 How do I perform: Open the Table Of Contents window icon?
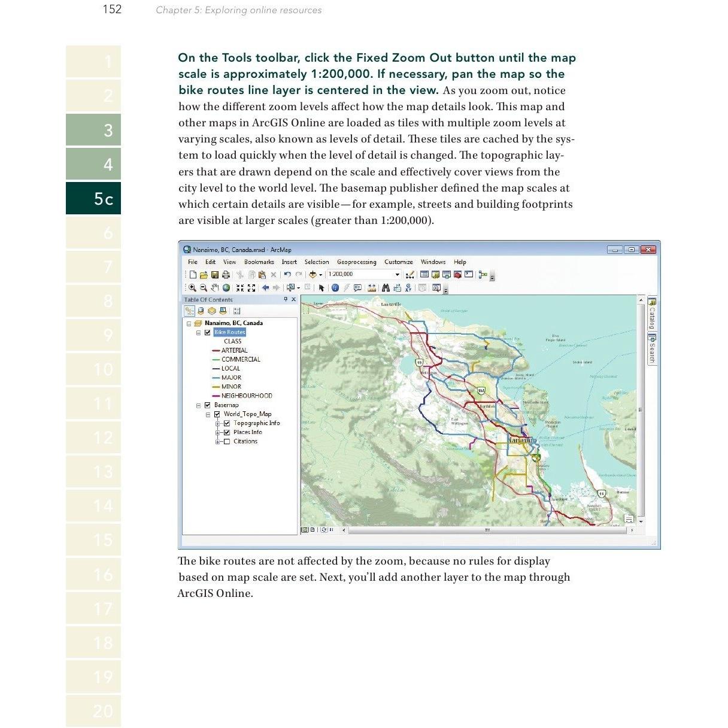click(424, 274)
